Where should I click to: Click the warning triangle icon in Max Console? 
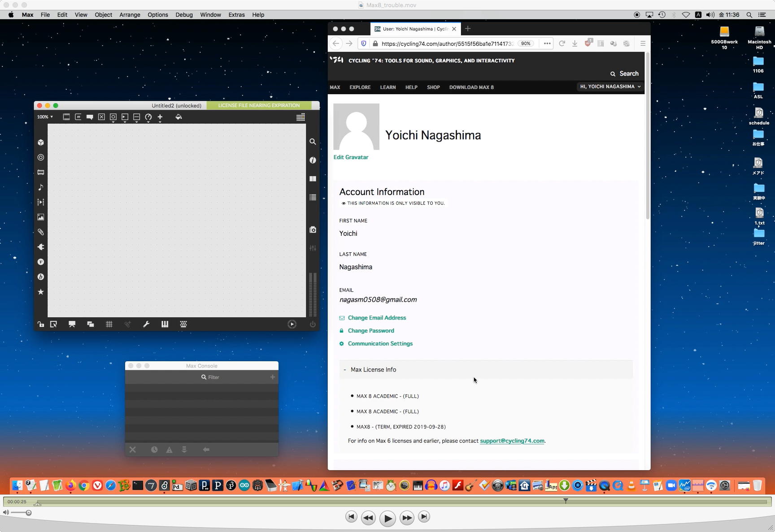pyautogui.click(x=170, y=450)
